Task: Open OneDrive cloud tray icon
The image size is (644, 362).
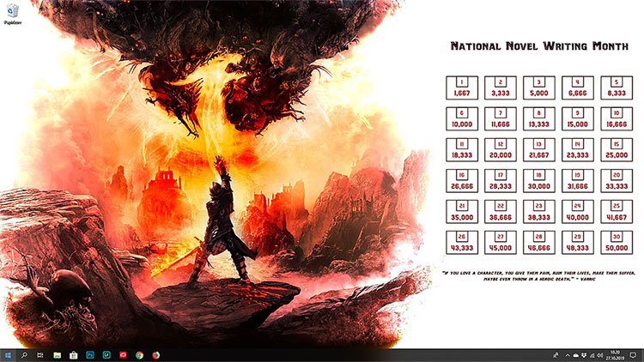Action: tap(576, 355)
